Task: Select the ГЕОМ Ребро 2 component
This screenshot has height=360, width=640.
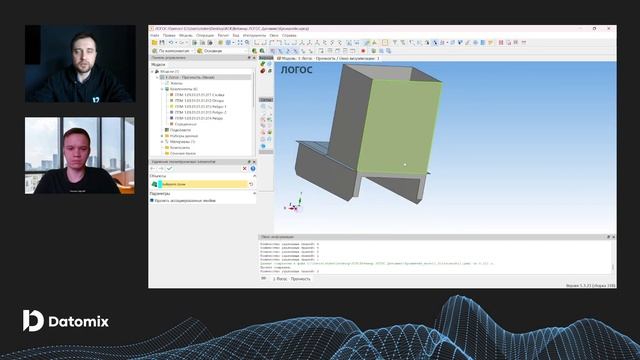Action: (200, 112)
